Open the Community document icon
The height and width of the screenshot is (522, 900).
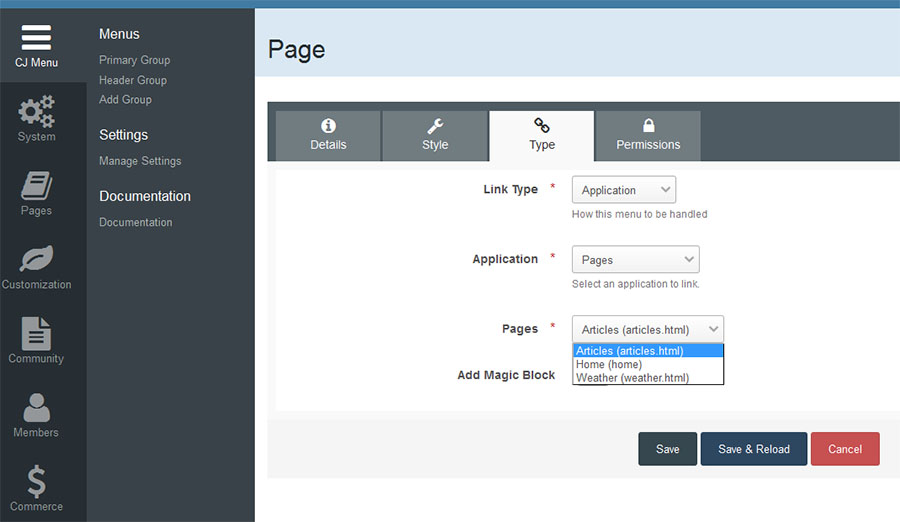36,333
